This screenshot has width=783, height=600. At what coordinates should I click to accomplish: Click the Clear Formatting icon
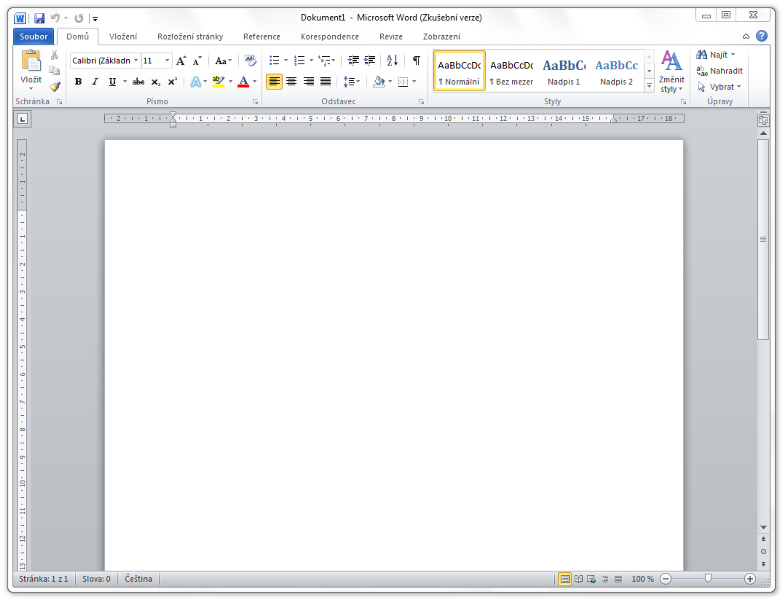(250, 60)
